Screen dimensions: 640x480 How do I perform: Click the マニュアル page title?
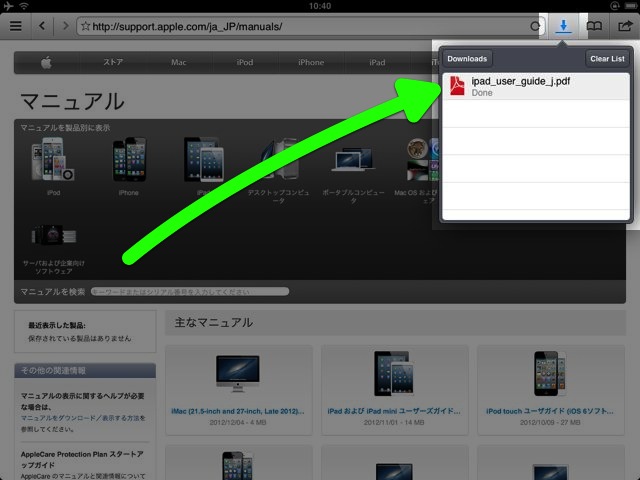tap(72, 101)
